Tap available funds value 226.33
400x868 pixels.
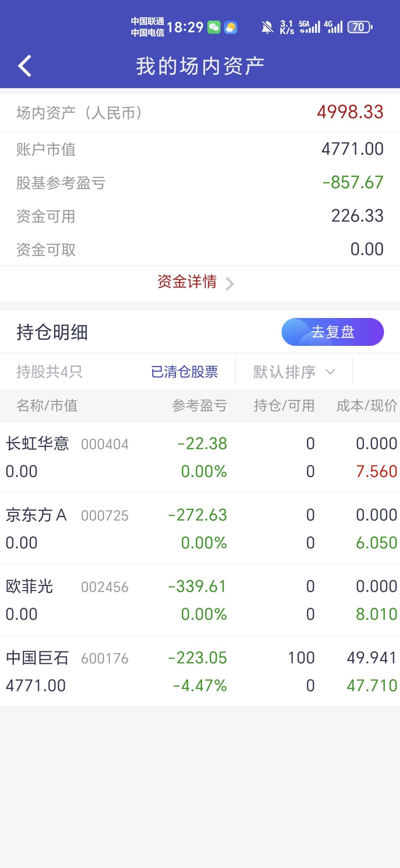(357, 216)
